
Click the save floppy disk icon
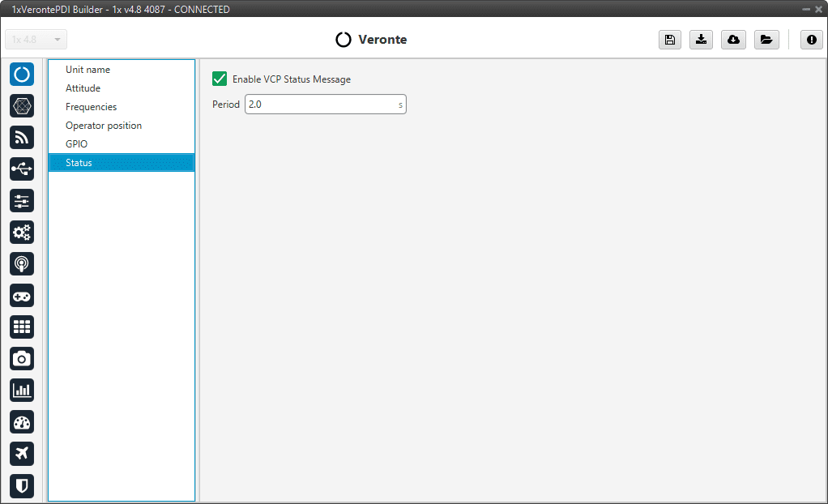coord(669,40)
